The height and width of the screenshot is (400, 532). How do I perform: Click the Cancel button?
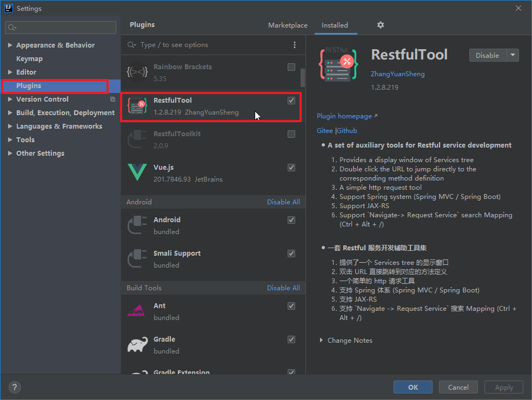tap(458, 387)
